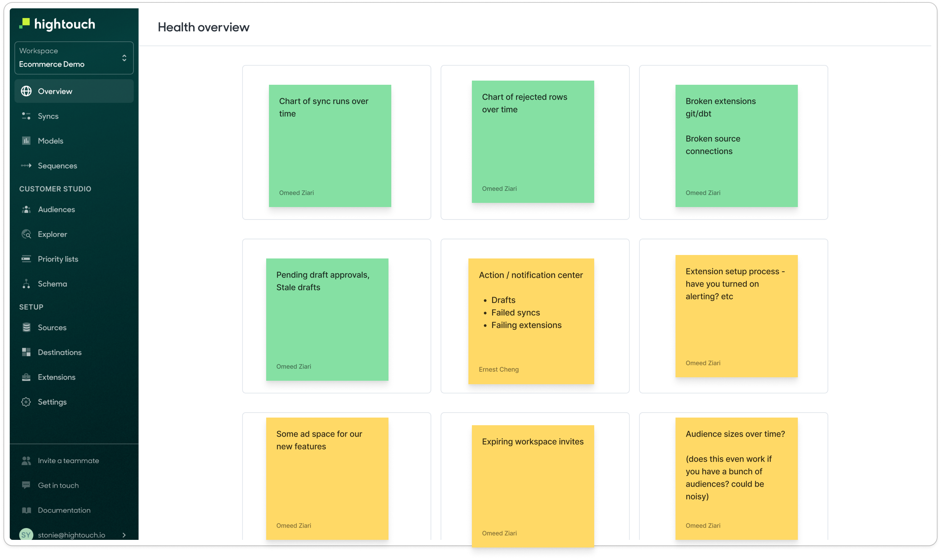Click green note Chart of sync runs
Viewport: 941px width, 560px height.
[329, 146]
